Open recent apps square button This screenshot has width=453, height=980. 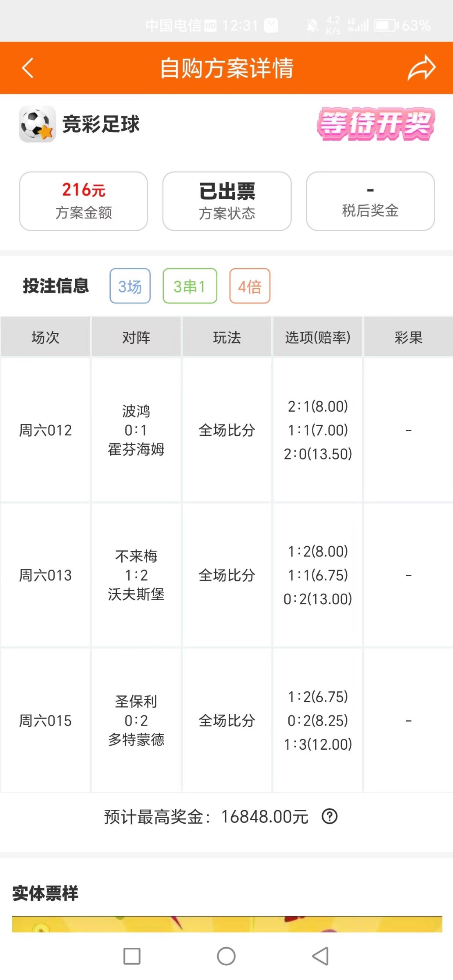[x=132, y=956]
